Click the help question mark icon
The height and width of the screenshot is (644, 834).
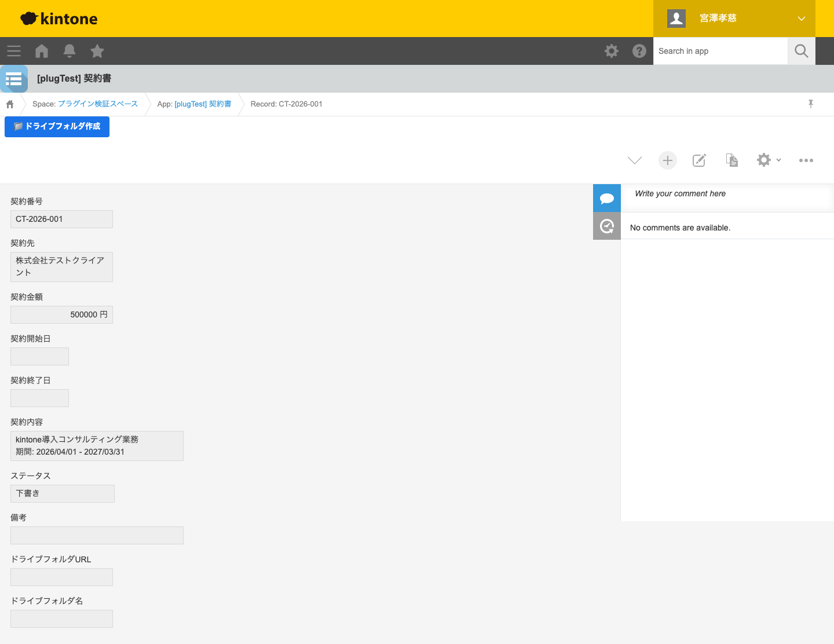tap(639, 51)
